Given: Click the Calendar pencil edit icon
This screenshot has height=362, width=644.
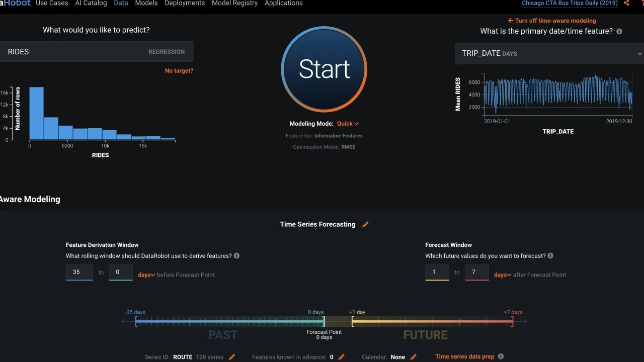Looking at the screenshot, I should 414,357.
